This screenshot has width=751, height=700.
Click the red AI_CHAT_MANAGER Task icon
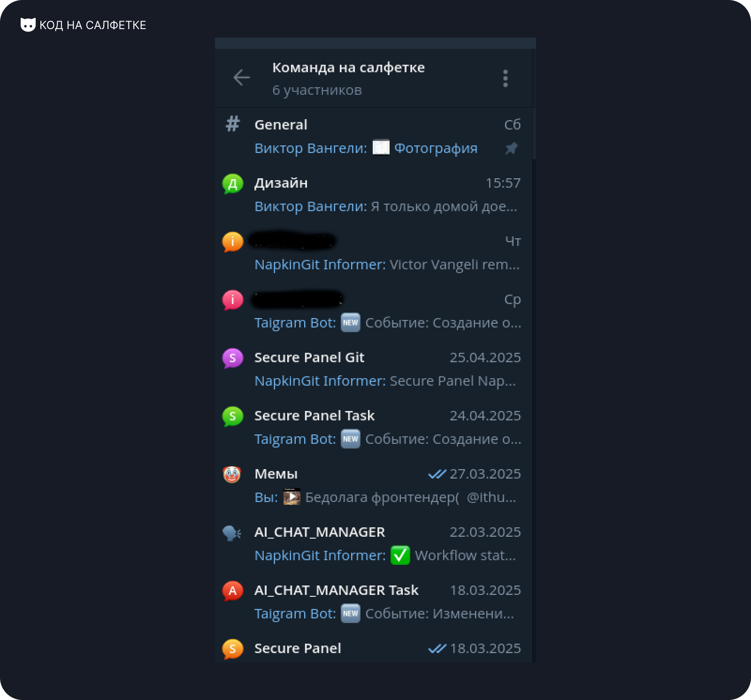[233, 591]
